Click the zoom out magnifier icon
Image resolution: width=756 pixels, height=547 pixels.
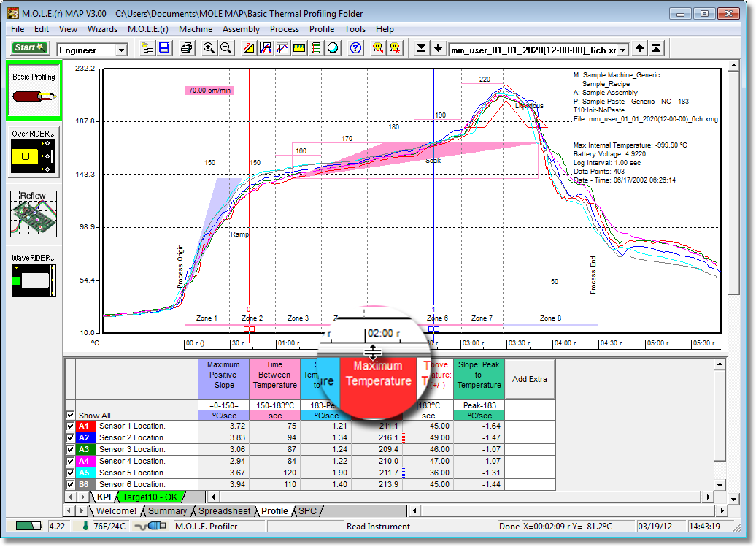(225, 48)
